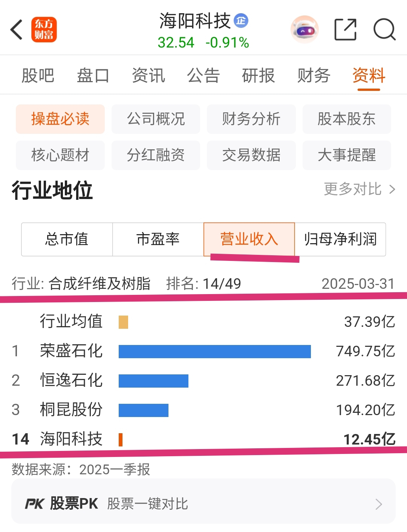
Task: Open the 公司概况 section button
Action: 156,119
